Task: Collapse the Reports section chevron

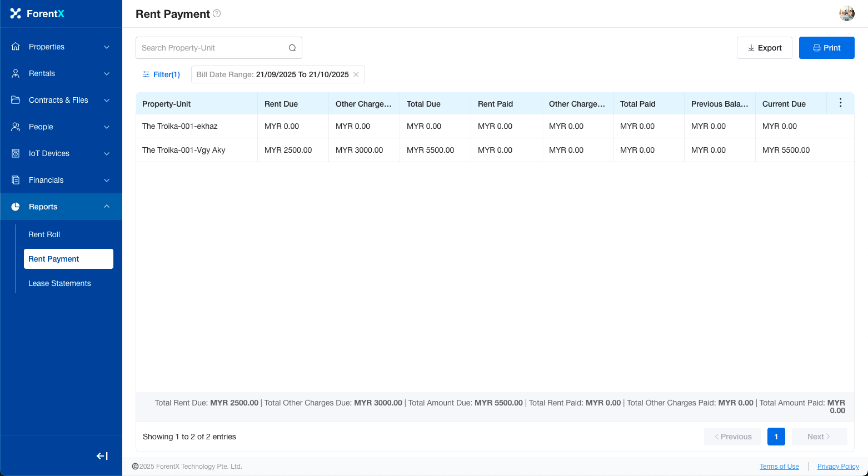Action: click(107, 207)
